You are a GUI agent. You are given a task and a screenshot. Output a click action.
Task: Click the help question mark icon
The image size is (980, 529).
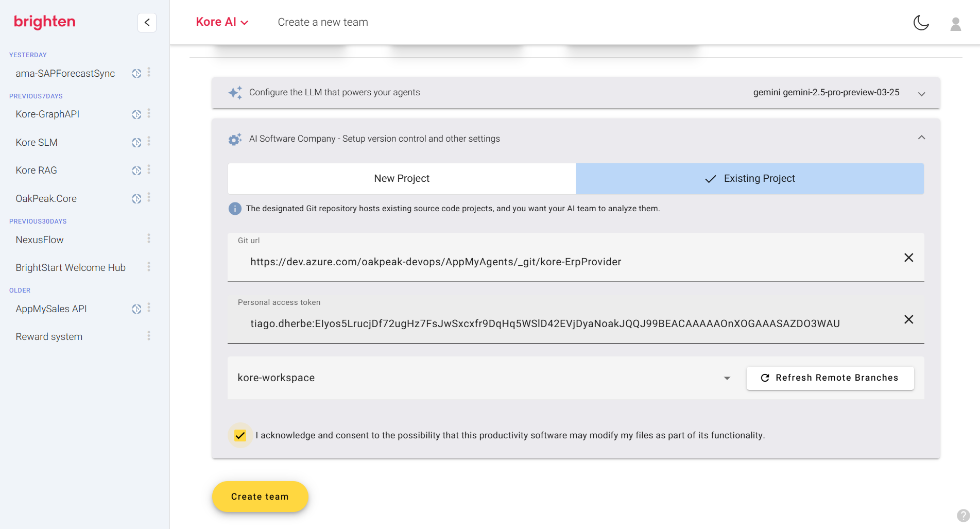[x=963, y=516]
